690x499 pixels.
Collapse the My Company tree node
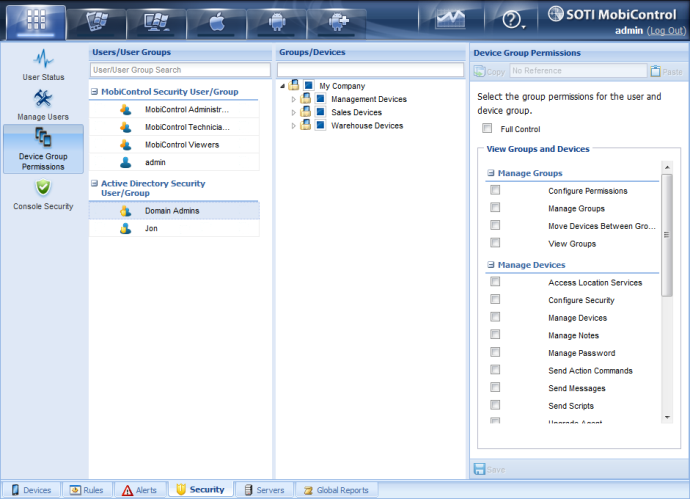pos(283,86)
